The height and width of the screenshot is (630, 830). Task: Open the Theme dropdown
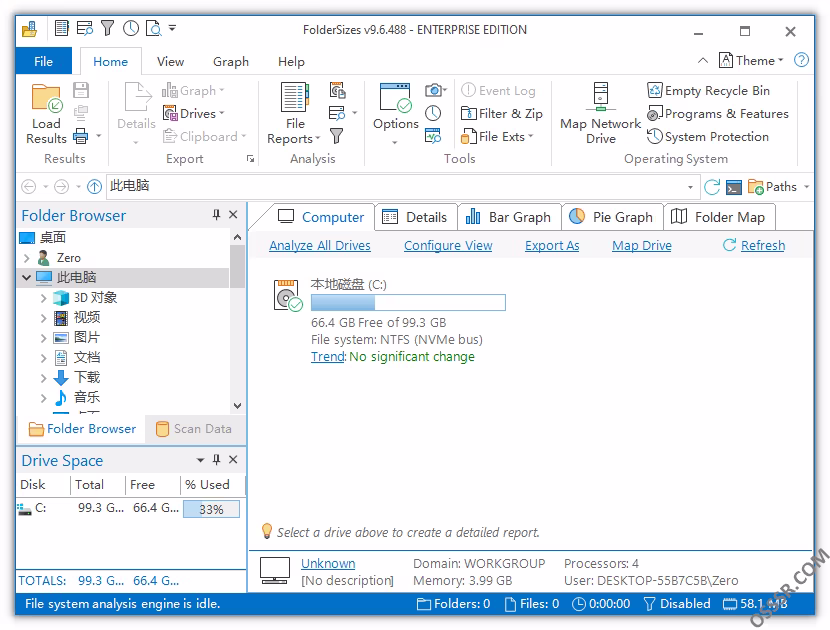click(x=751, y=60)
